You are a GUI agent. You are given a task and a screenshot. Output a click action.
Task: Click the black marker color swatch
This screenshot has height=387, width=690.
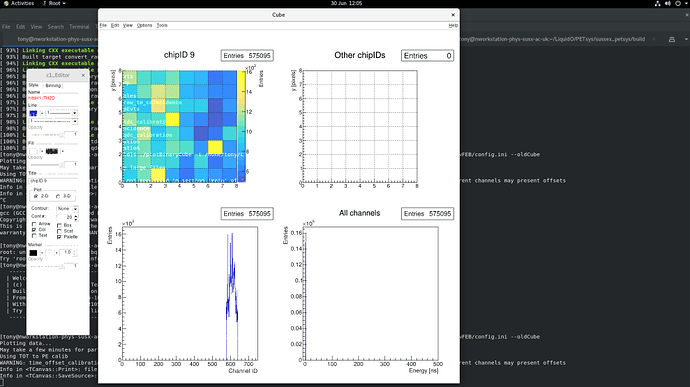click(33, 253)
